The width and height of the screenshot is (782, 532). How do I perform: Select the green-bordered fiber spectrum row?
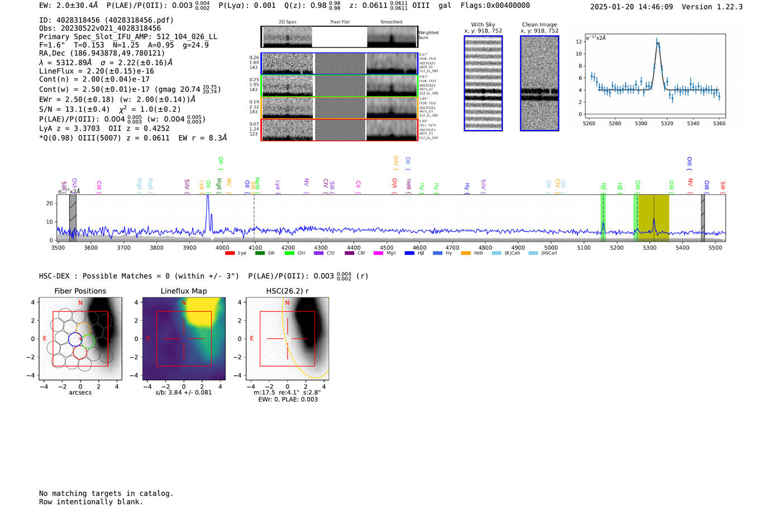(x=339, y=85)
